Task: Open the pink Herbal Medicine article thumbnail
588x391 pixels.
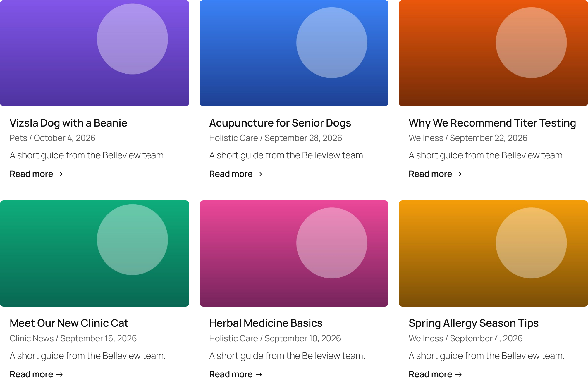Action: [x=294, y=253]
